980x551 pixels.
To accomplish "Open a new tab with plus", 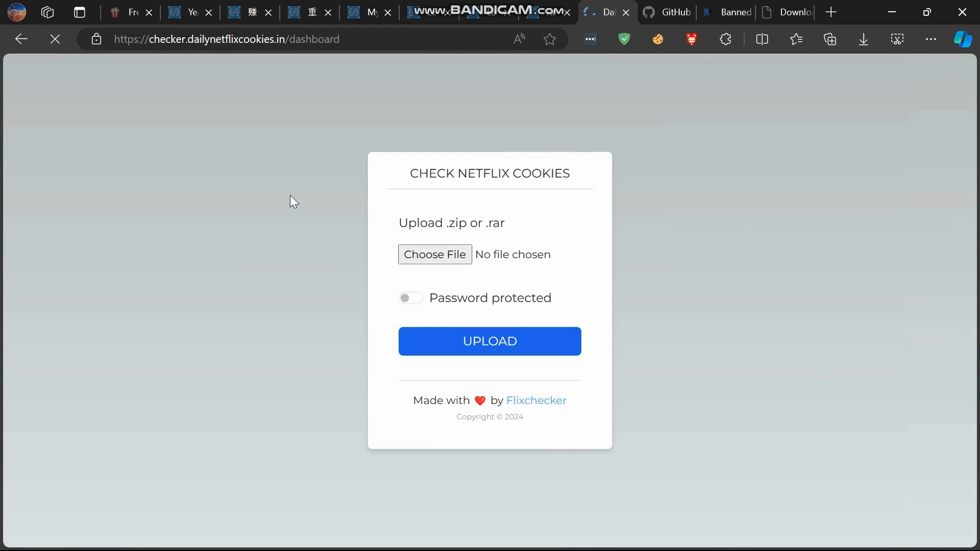I will (x=831, y=12).
